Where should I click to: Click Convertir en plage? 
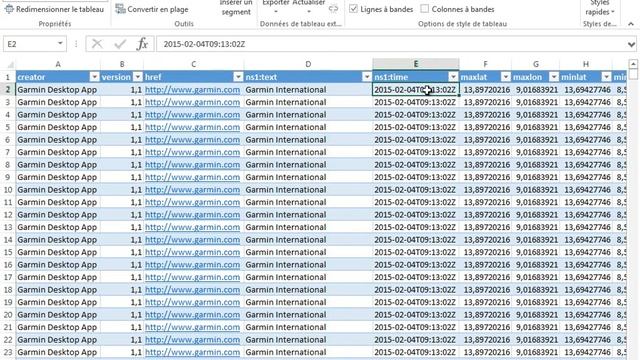coord(152,9)
